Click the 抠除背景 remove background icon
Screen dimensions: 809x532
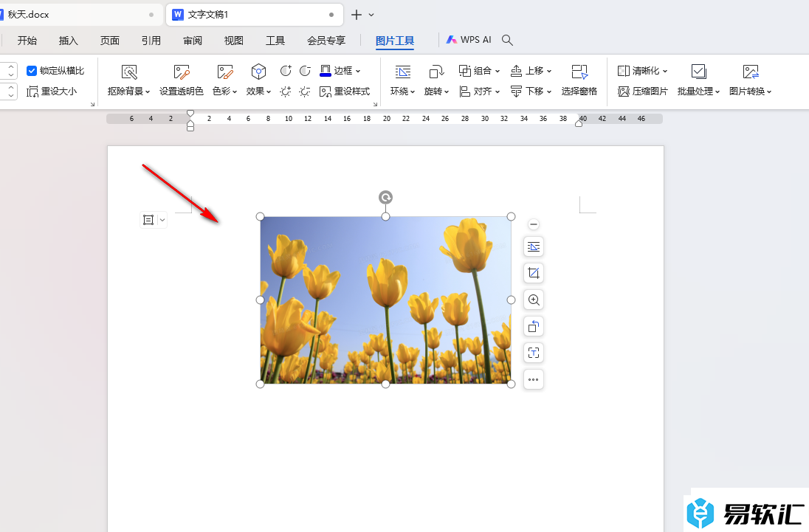coord(129,72)
